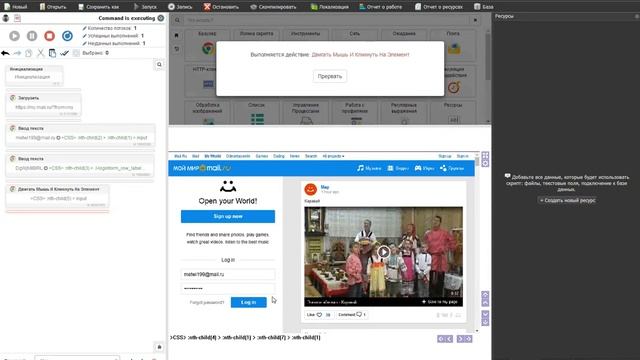Open Видео in the blue header
This screenshot has width=640, height=360.
(398, 168)
